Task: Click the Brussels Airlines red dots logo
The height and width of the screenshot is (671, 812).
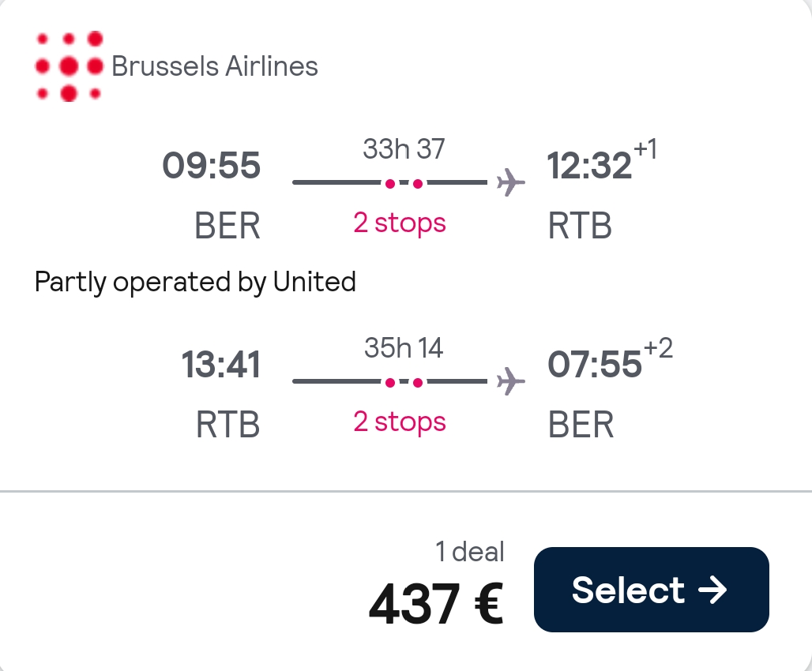Action: 69,66
